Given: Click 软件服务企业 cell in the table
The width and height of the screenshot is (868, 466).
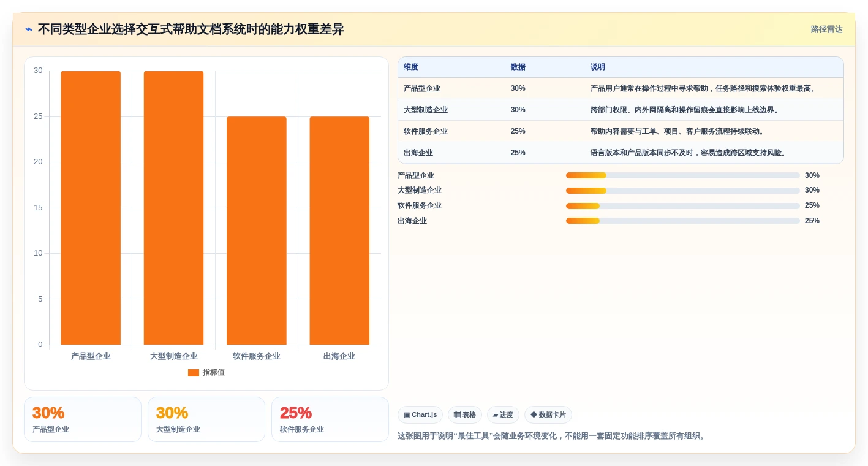Looking at the screenshot, I should [426, 131].
